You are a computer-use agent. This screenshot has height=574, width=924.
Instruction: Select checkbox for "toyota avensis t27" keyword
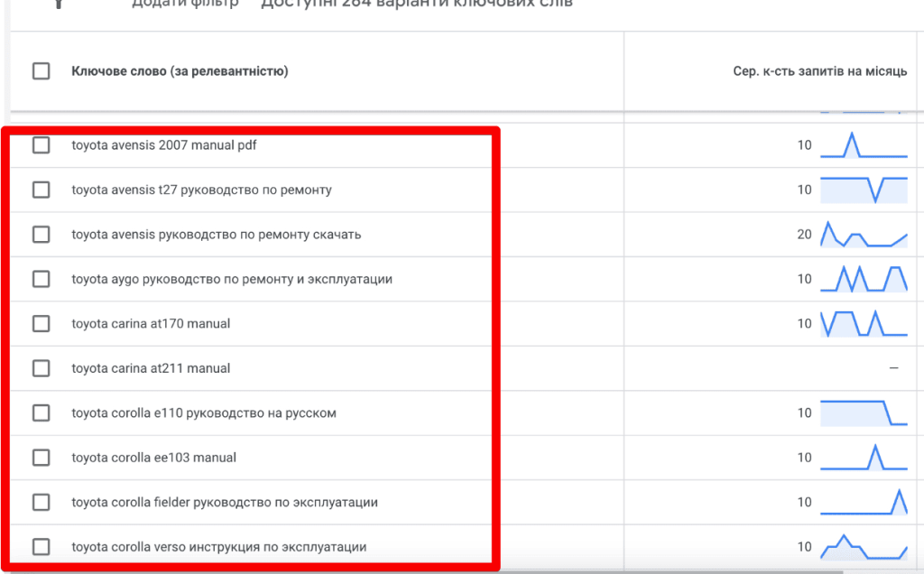(x=41, y=190)
